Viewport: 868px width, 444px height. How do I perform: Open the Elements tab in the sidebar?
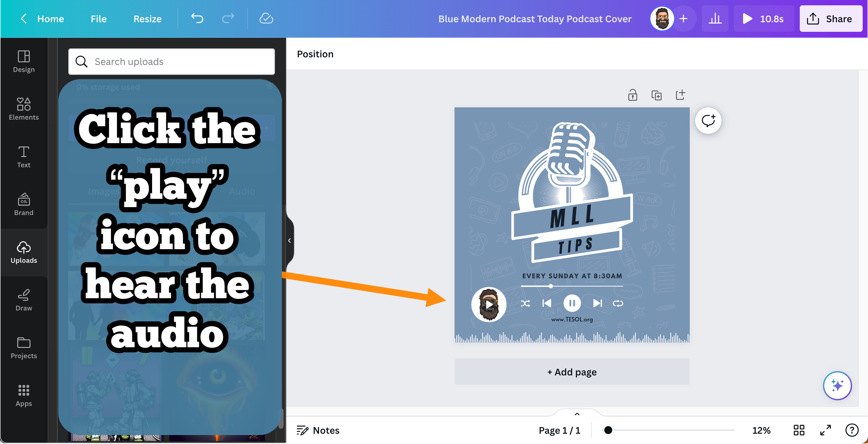(x=24, y=109)
